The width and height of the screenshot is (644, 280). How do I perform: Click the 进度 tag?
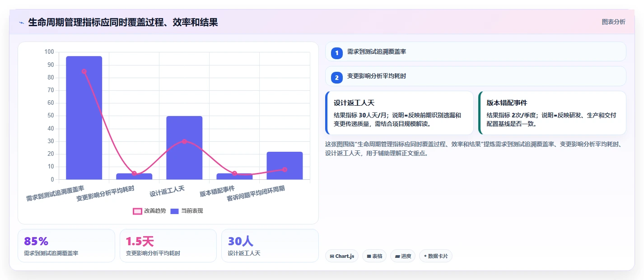click(x=403, y=256)
